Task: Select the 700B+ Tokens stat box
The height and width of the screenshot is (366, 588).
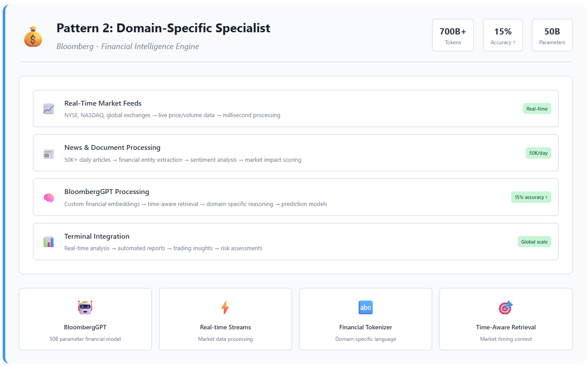Action: point(453,35)
